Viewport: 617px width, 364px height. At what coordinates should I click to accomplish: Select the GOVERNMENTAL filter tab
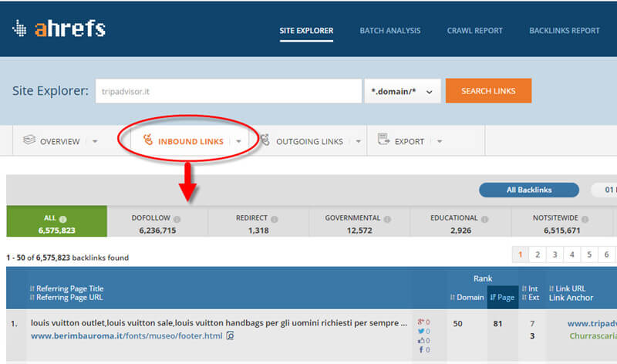pyautogui.click(x=359, y=221)
